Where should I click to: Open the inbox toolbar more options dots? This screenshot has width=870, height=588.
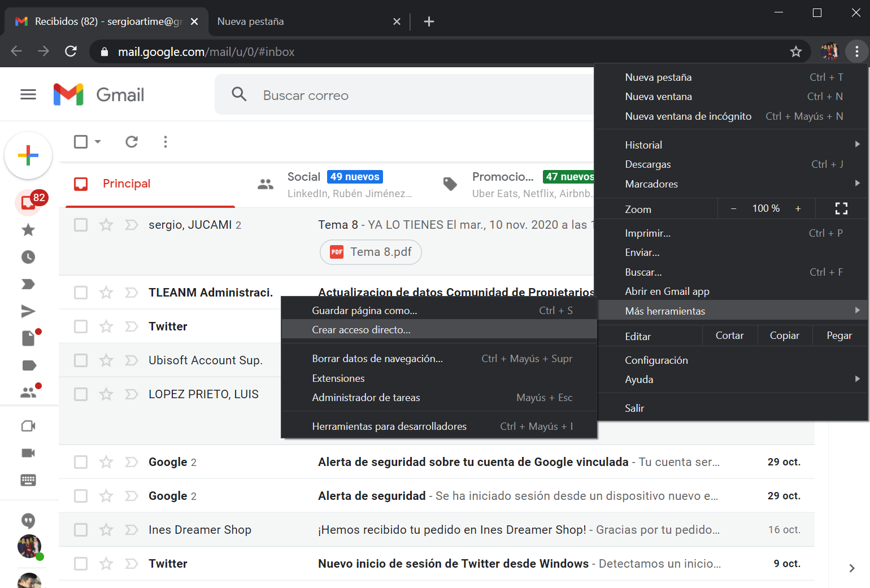tap(166, 142)
